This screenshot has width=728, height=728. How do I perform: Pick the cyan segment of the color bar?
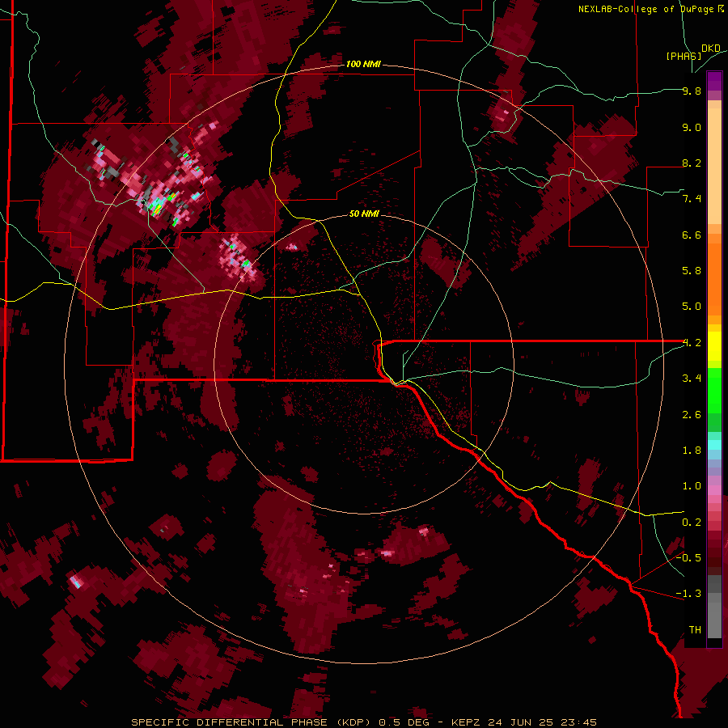click(x=714, y=445)
